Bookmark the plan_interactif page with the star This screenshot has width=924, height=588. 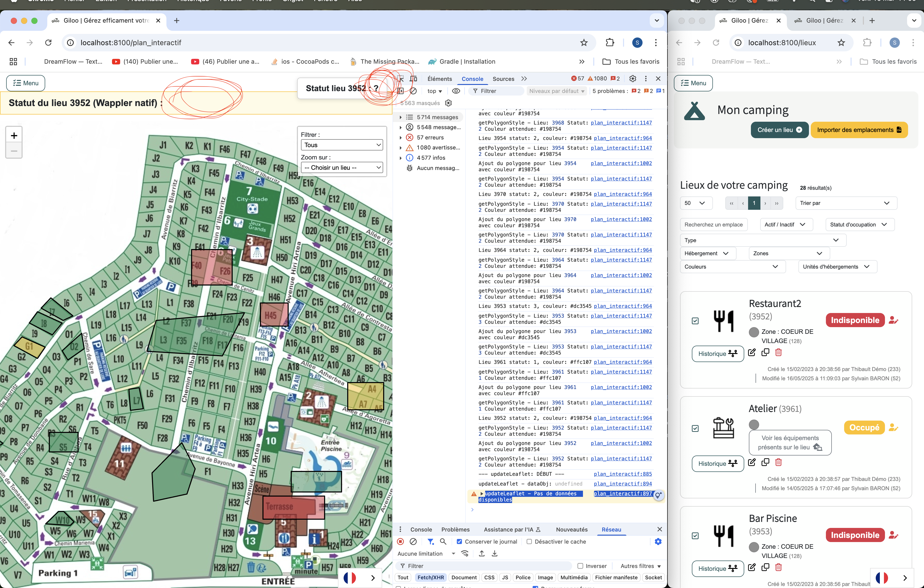pos(584,43)
